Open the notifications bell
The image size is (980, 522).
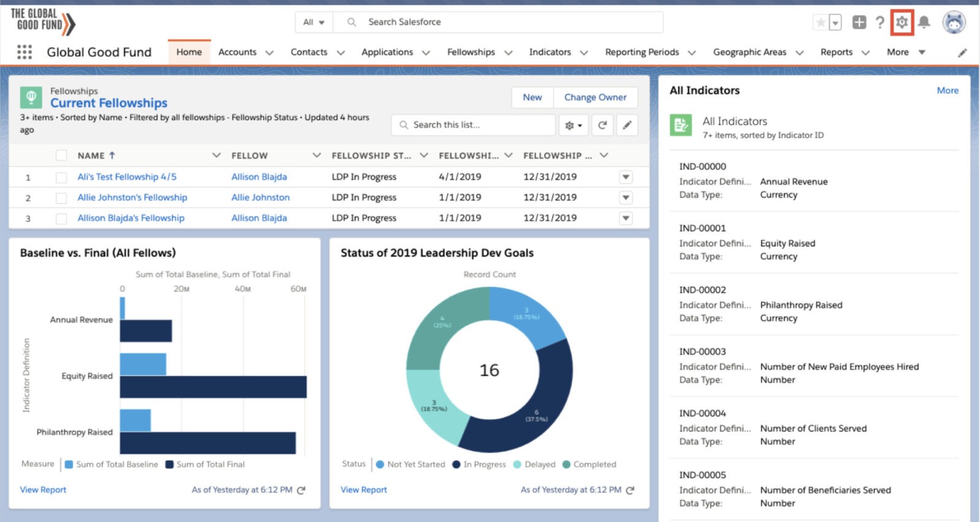[924, 23]
